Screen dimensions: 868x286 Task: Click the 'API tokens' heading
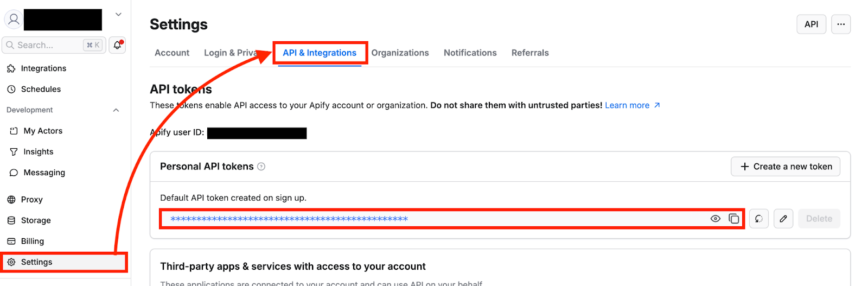(181, 89)
